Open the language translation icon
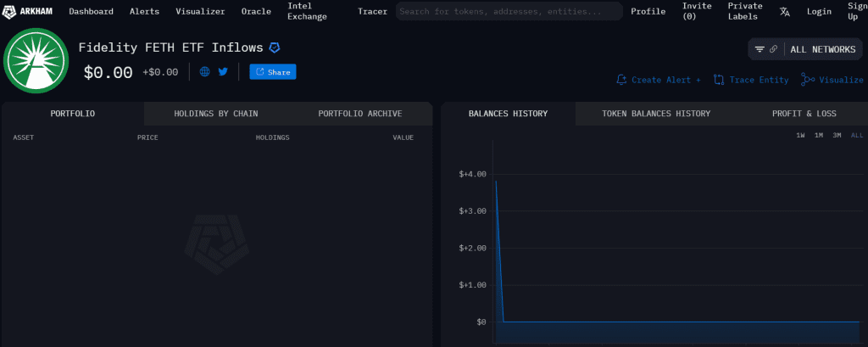Image resolution: width=868 pixels, height=347 pixels. pos(784,11)
